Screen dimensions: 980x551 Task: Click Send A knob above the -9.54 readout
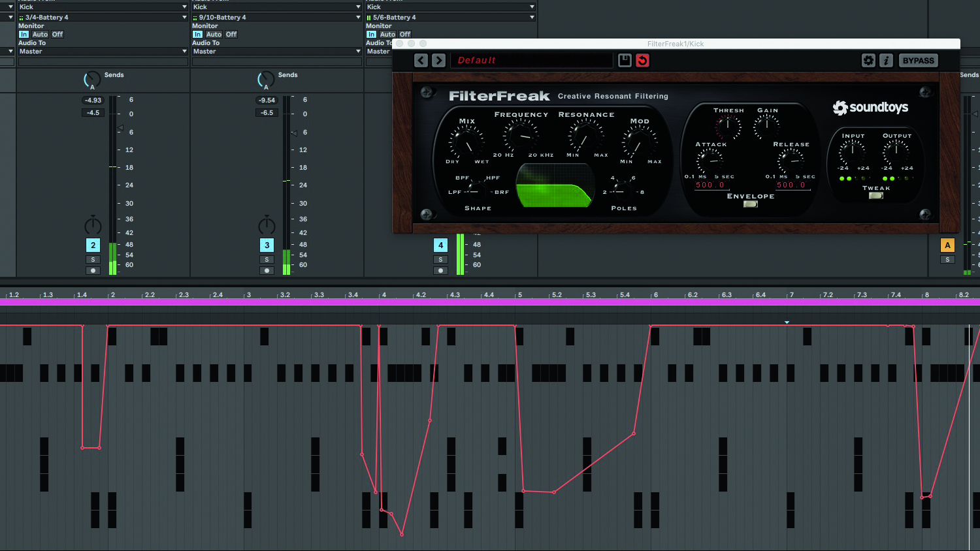(266, 80)
